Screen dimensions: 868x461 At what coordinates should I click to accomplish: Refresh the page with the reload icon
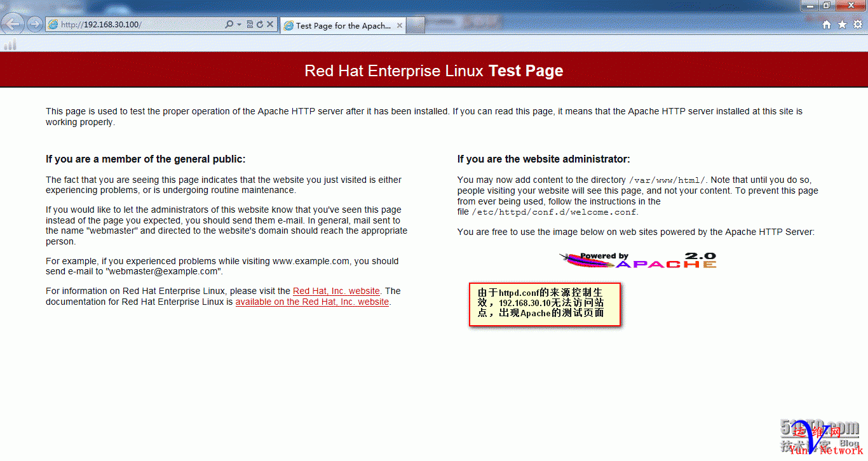(x=259, y=25)
